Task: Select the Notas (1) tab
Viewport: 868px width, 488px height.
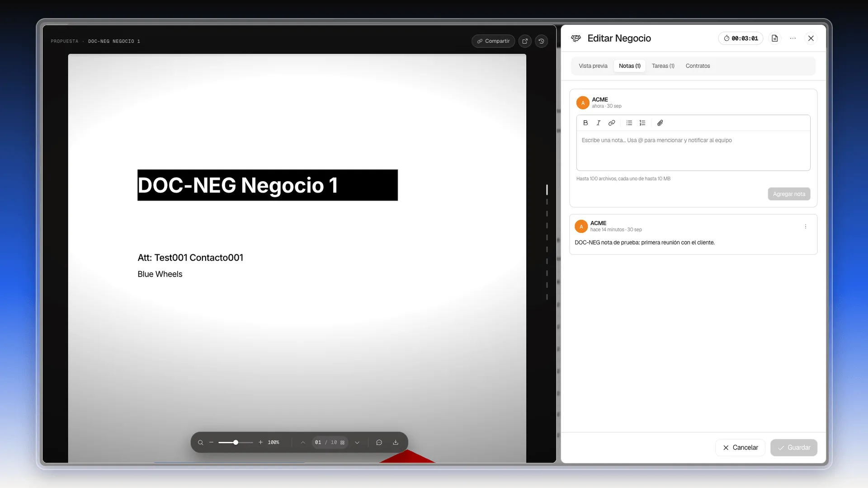Action: point(630,66)
